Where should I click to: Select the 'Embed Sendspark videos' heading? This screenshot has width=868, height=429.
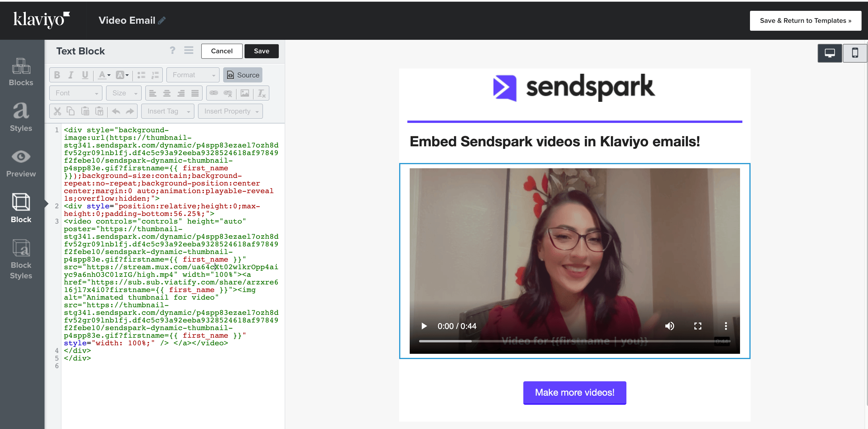555,141
